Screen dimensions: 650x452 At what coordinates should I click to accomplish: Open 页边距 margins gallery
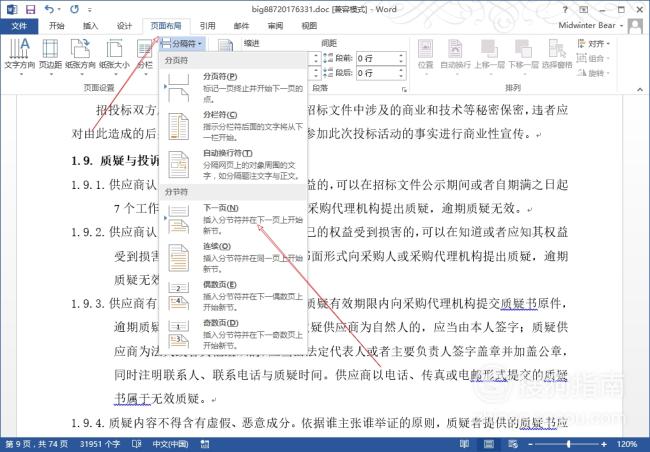(x=51, y=57)
